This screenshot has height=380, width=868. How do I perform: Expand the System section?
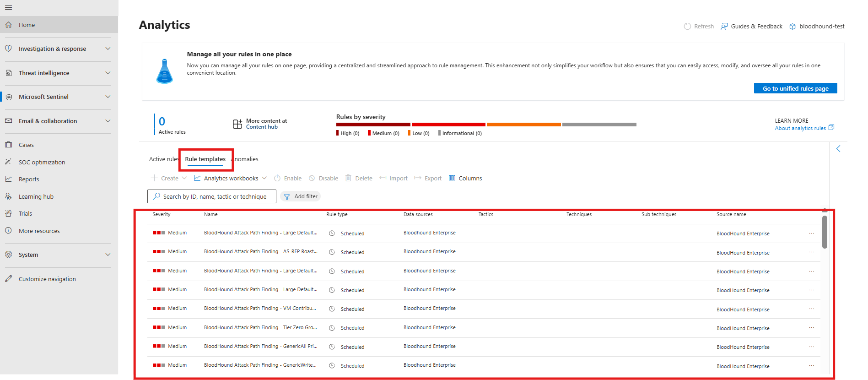tap(108, 255)
